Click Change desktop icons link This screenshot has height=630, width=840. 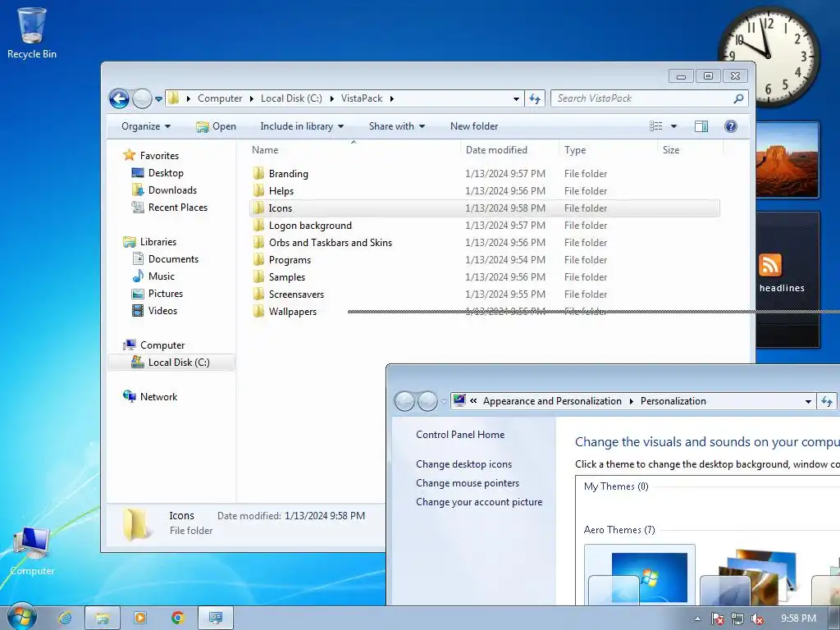(464, 464)
